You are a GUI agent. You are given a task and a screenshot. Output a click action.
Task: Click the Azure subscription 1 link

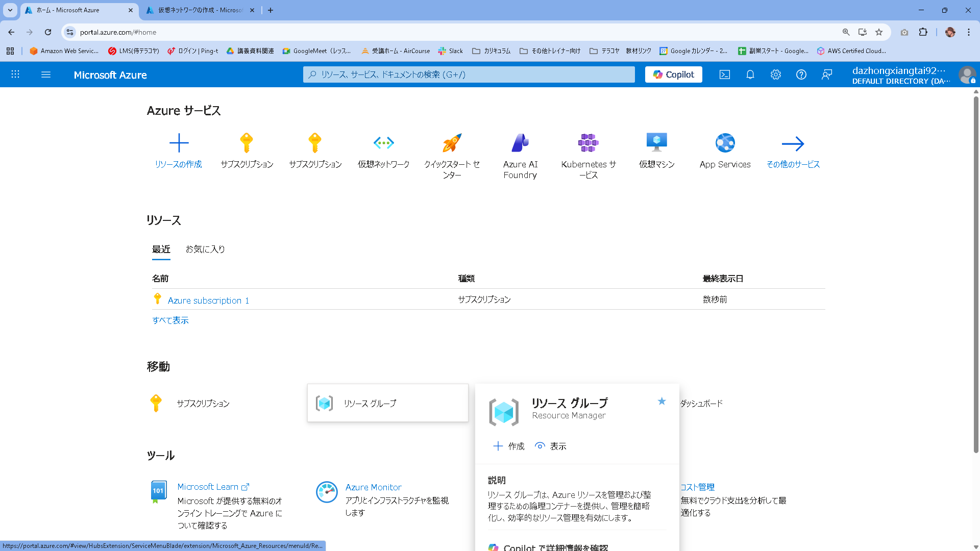coord(208,300)
